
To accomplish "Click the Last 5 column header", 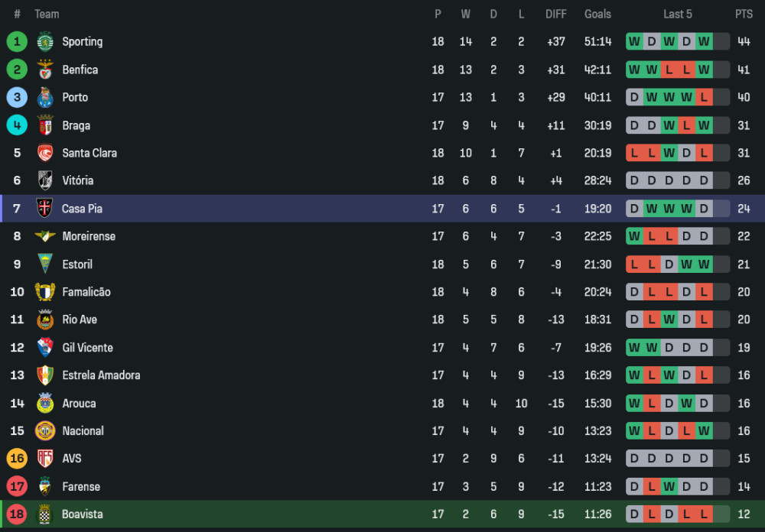I will pos(678,14).
